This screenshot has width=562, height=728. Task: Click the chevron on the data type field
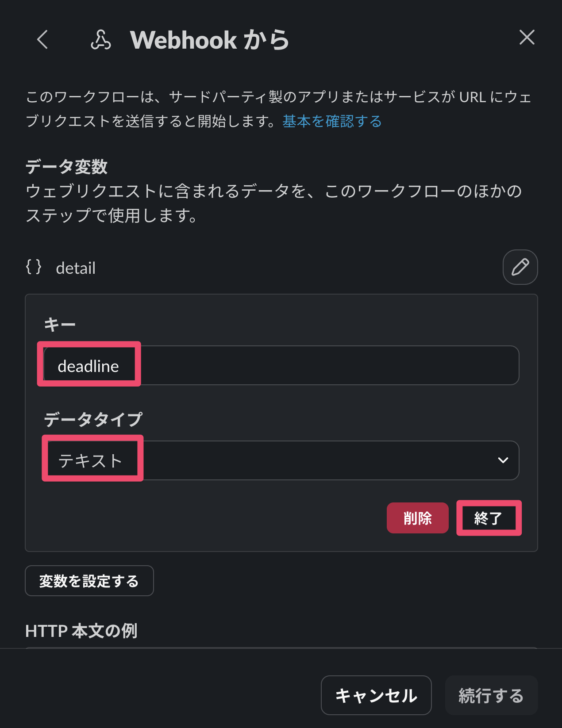[x=503, y=460]
